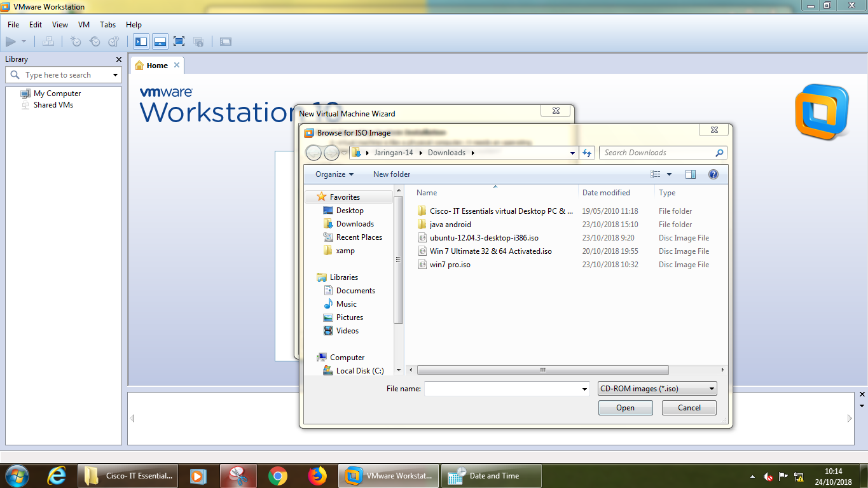Click the Search Downloads field
Viewport: 868px width, 488px height.
click(662, 153)
